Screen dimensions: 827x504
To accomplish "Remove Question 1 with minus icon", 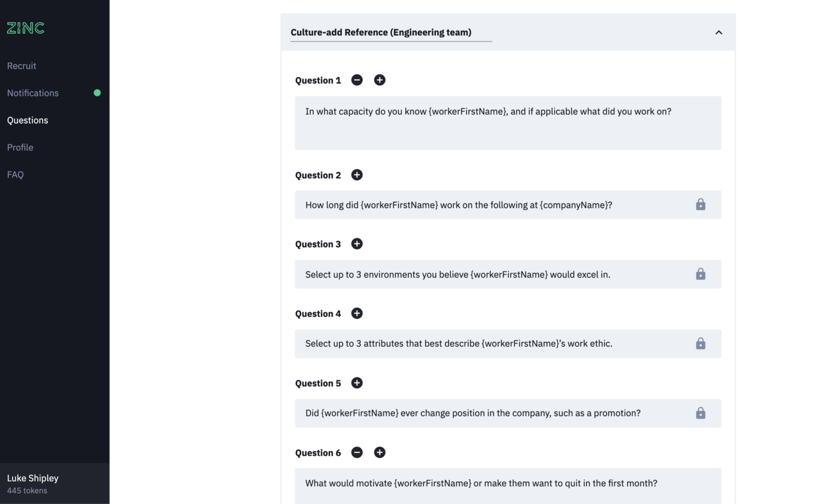I will tap(357, 80).
